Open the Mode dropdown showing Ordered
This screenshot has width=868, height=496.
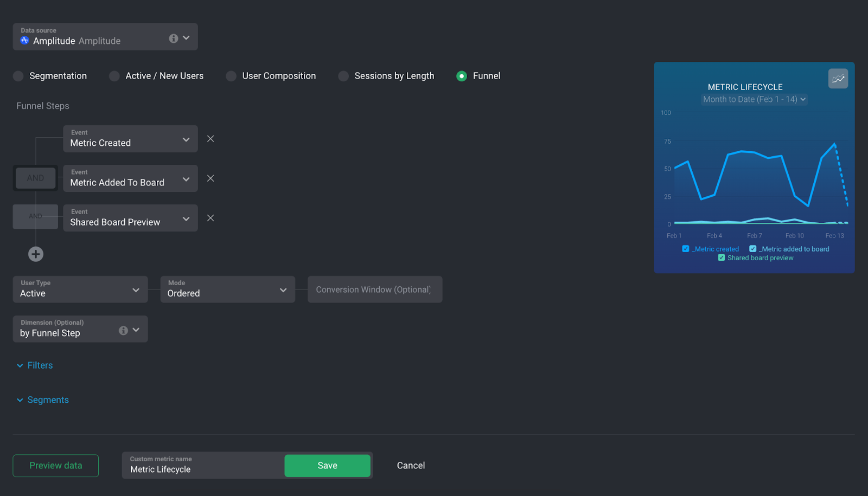coord(283,289)
